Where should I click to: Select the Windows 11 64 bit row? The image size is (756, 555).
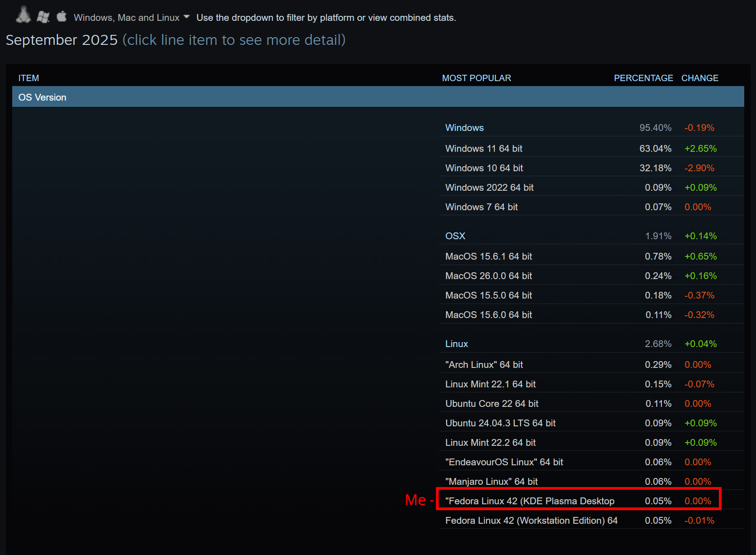click(591, 149)
